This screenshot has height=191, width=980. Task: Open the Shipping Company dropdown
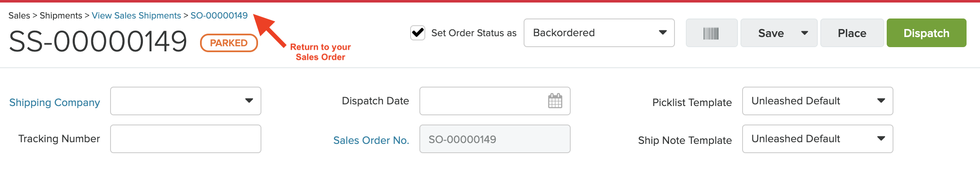tap(185, 101)
